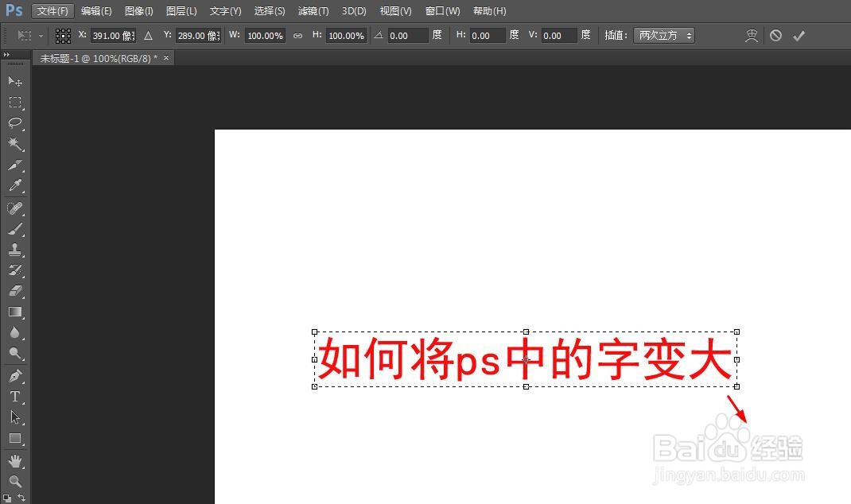Open the 选择(S) menu

click(x=270, y=11)
